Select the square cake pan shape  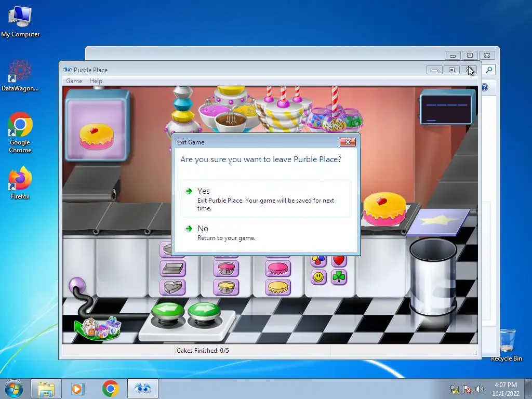172,269
